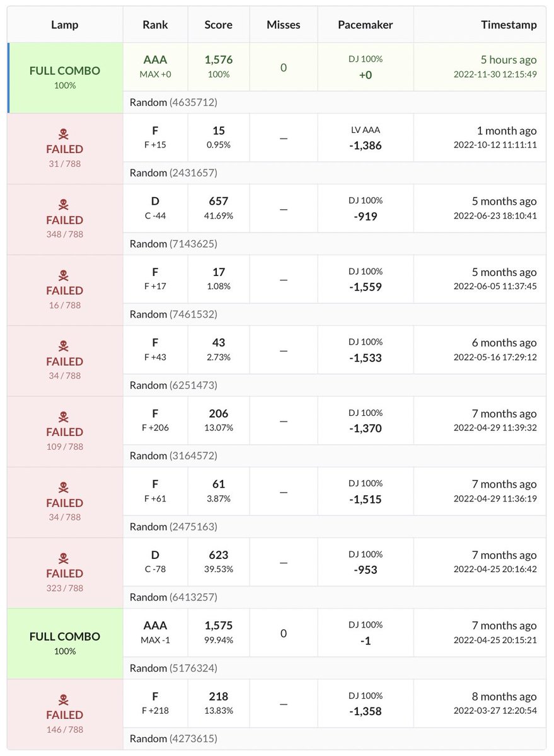Click the skull icon above FAILED 16 / 788
Viewport: 554px width, 756px height.
[x=65, y=275]
